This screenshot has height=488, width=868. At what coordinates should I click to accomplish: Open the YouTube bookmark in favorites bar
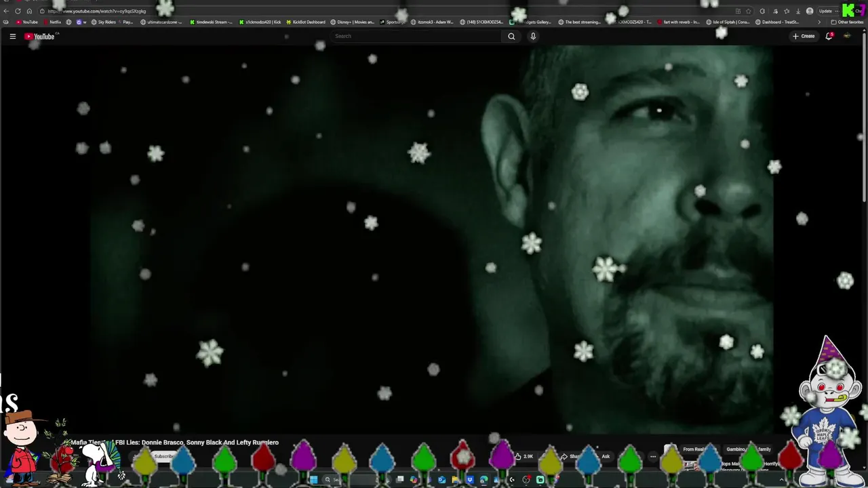coord(27,22)
